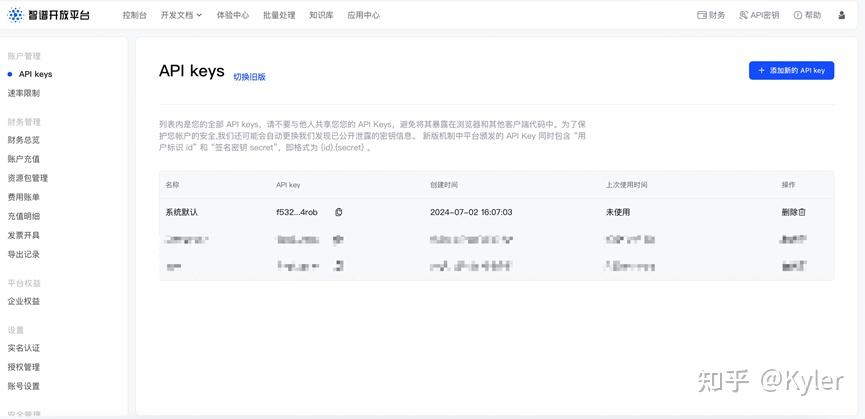The width and height of the screenshot is (865, 419).
Task: Click the 系统默认 key name
Action: coord(181,212)
